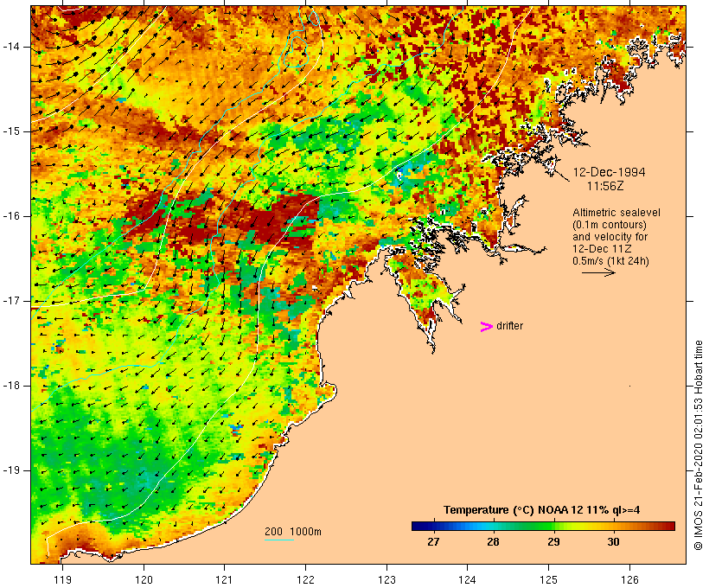Click latitude axis label -17
Image resolution: width=709 pixels, height=588 pixels.
(11, 301)
